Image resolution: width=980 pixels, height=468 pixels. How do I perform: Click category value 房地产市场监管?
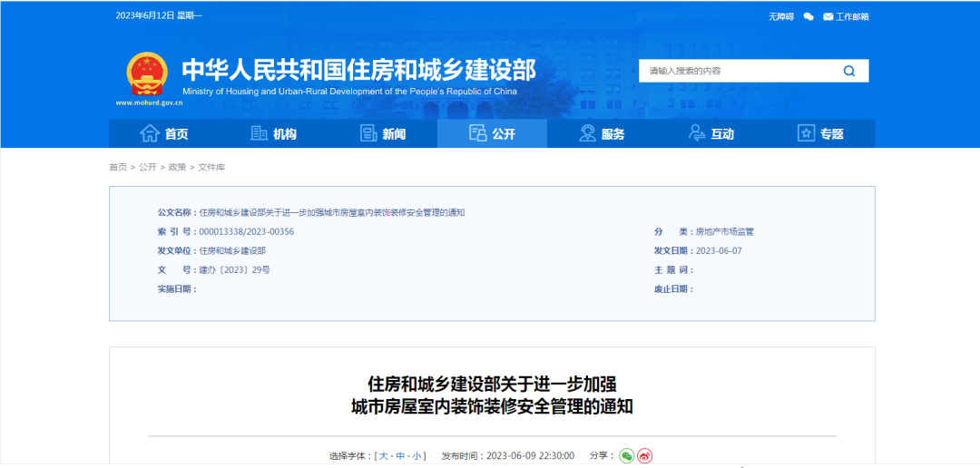click(x=725, y=232)
